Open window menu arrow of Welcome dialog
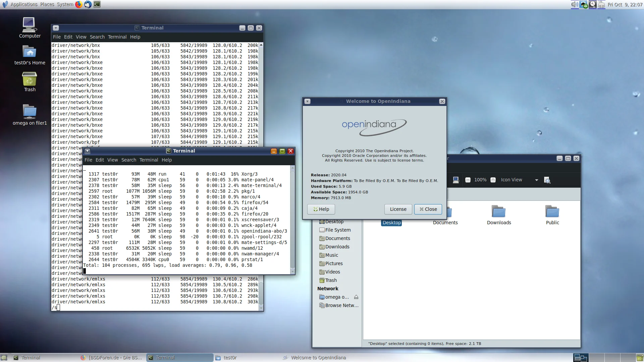Viewport: 644px width, 362px height. coord(307,101)
